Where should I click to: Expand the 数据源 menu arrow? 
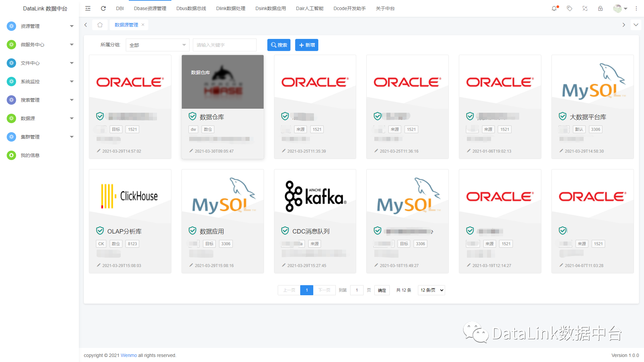(x=71, y=118)
